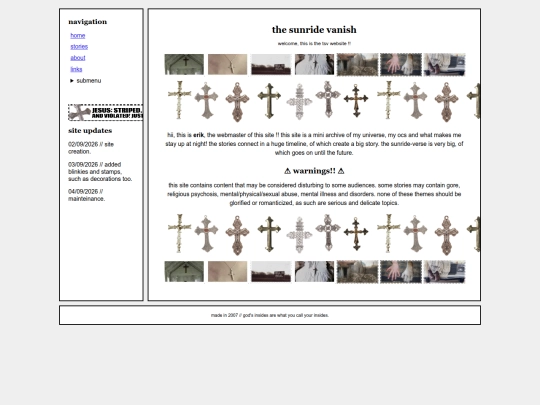
Task: Click dark budded cross below the warnings text
Action: tap(356, 234)
